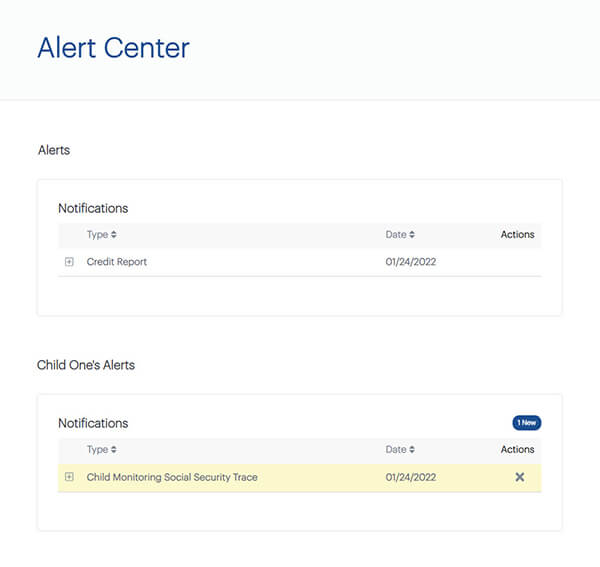This screenshot has width=600, height=567.
Task: Select Child Monitoring Social Security Trace text
Action: coord(172,477)
